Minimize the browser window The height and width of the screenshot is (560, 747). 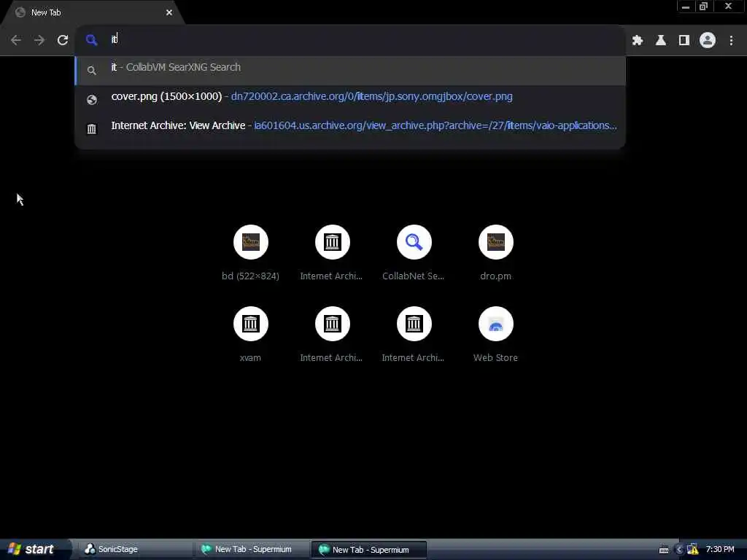[686, 7]
